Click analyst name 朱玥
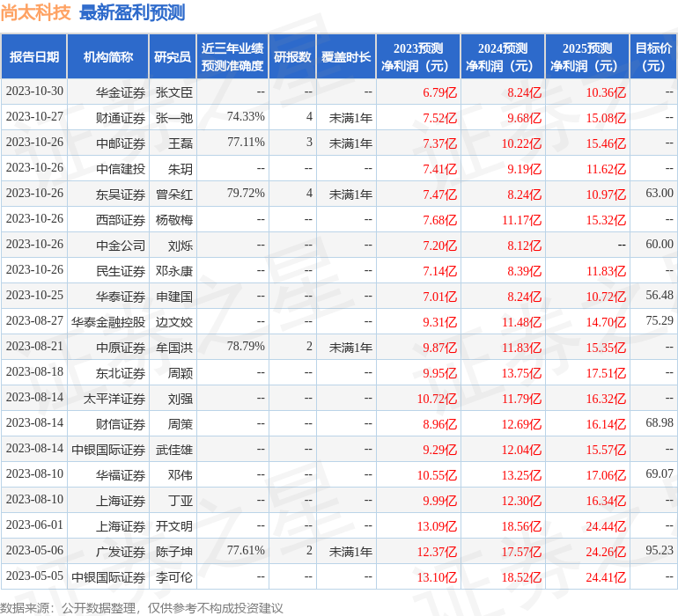Screen dimensions: 678x616 pyautogui.click(x=181, y=169)
